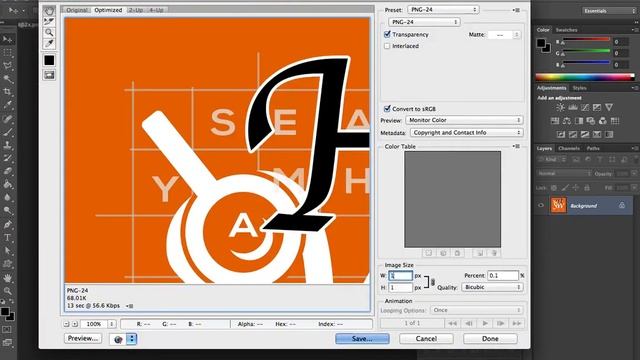The height and width of the screenshot is (360, 640).
Task: Select the Slice Select tool in the dialog
Action: (49, 21)
